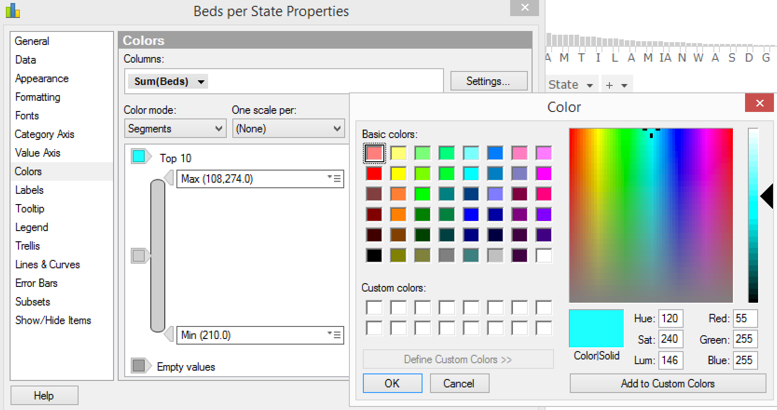Image resolution: width=777 pixels, height=410 pixels.
Task: Click the cyan Top 10 color icon
Action: click(x=140, y=157)
